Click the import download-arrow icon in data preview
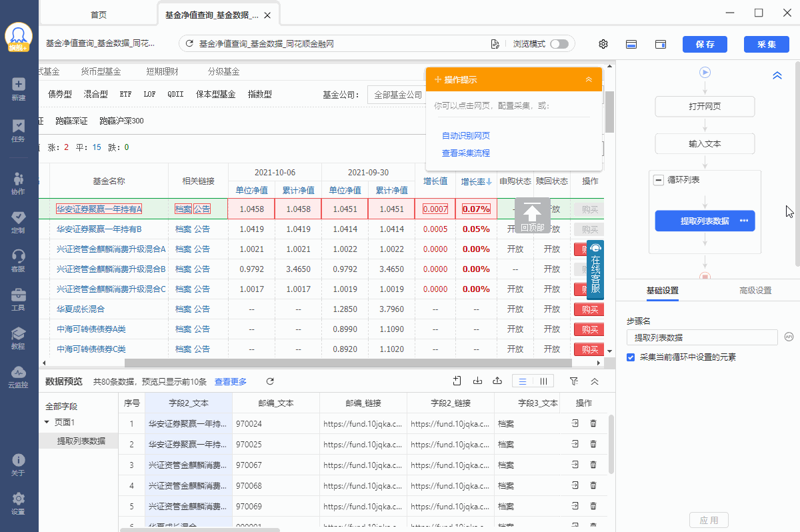800x532 pixels. pos(477,381)
